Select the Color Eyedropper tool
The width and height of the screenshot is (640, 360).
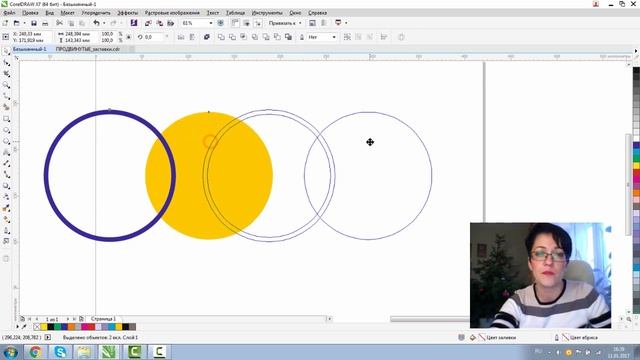[6, 208]
